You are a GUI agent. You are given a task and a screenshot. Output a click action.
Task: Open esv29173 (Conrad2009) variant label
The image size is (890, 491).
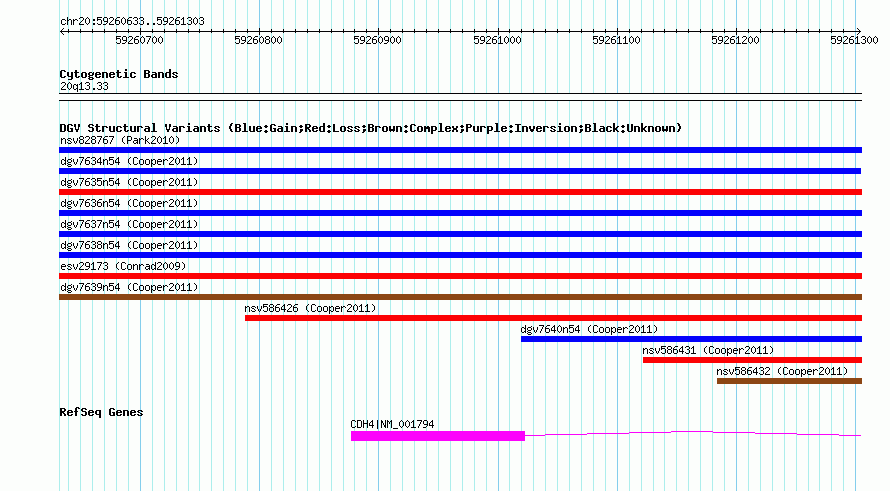click(123, 266)
